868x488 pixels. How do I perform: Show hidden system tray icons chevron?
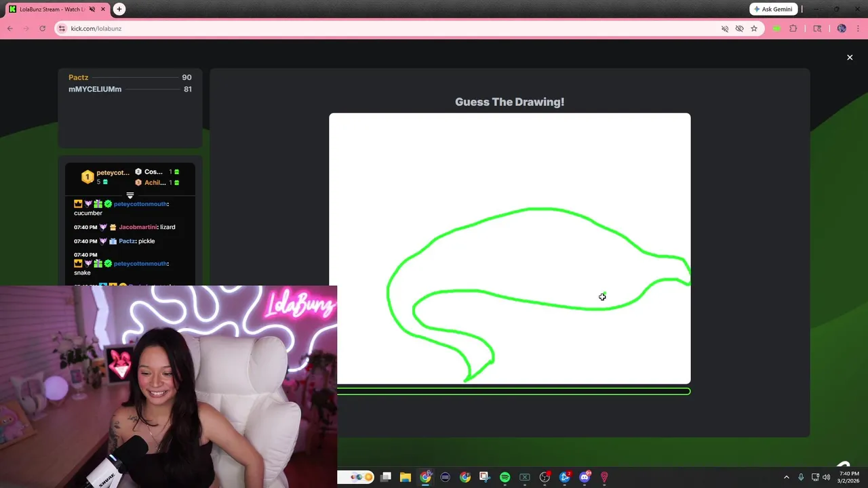point(787,477)
